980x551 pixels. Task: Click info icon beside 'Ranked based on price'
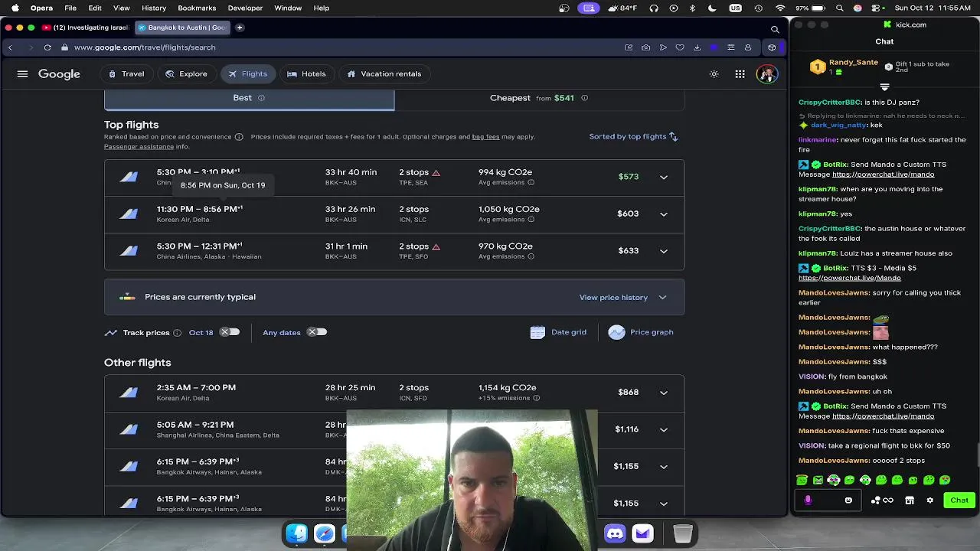click(x=239, y=137)
